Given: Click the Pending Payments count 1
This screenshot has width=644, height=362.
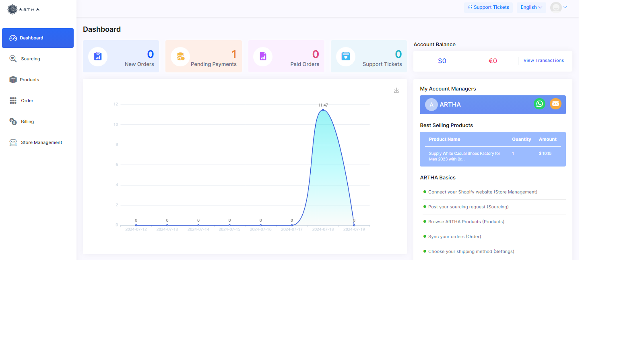Looking at the screenshot, I should [234, 54].
